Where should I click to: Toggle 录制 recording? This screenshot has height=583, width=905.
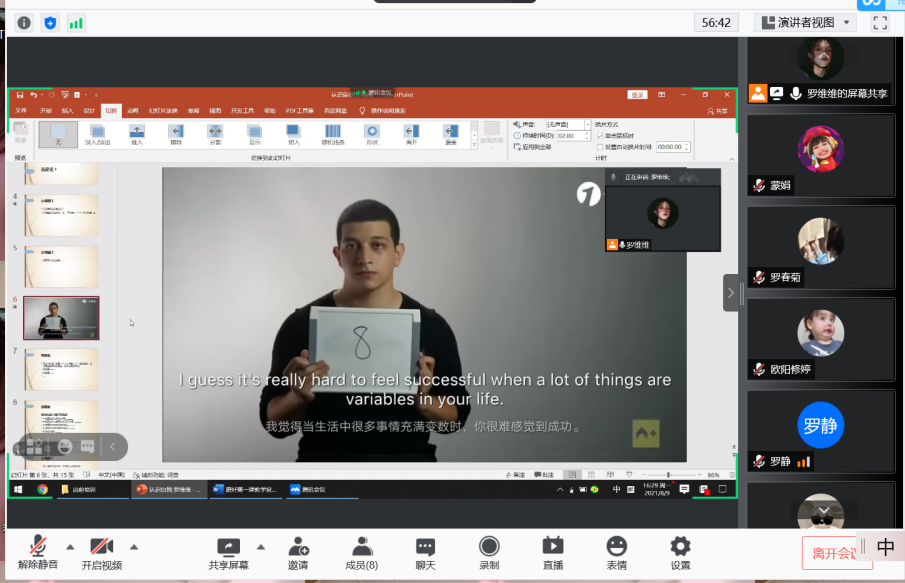(489, 553)
